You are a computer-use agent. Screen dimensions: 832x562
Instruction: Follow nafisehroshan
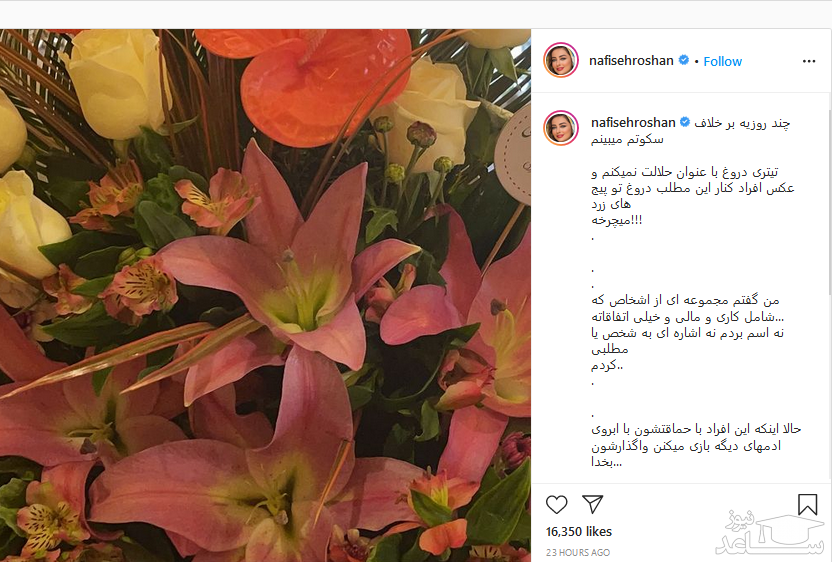(x=722, y=62)
